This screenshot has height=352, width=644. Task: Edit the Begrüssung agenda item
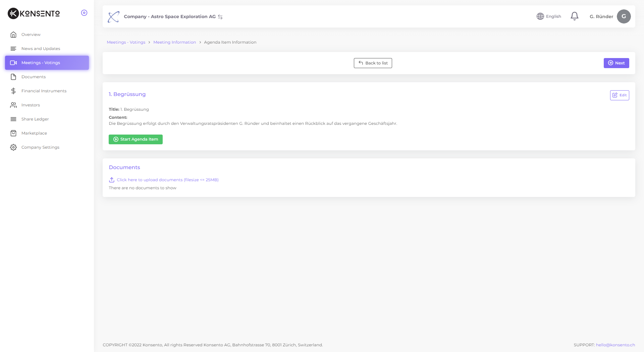click(x=619, y=95)
